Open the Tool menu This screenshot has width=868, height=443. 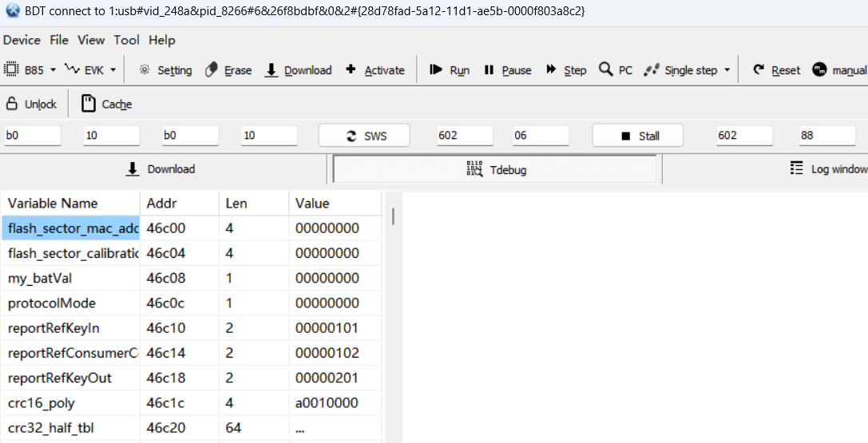point(127,40)
